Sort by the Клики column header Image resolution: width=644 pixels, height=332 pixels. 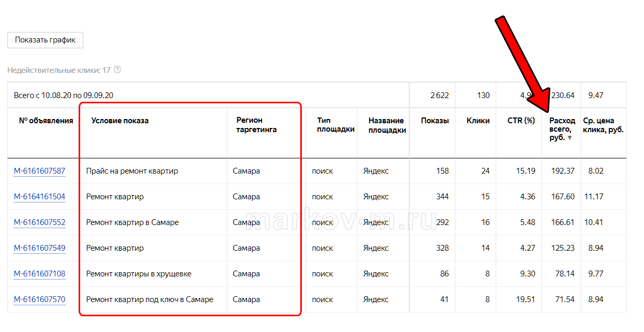[478, 121]
